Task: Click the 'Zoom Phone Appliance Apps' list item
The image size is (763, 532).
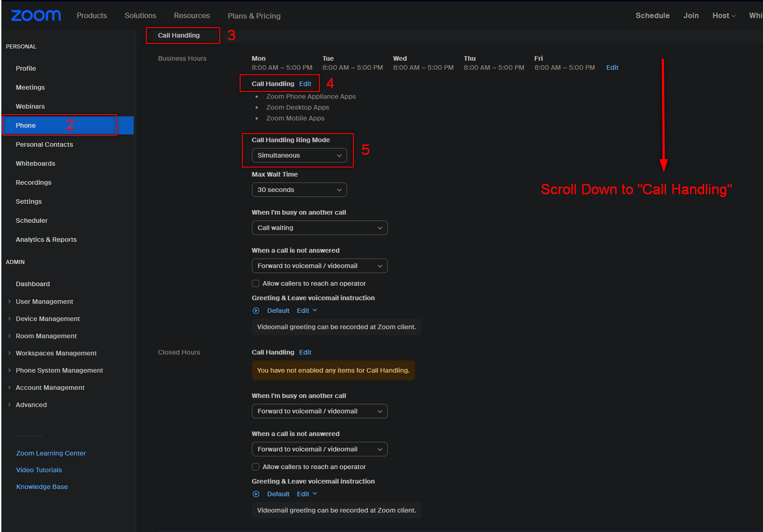Action: click(x=311, y=96)
